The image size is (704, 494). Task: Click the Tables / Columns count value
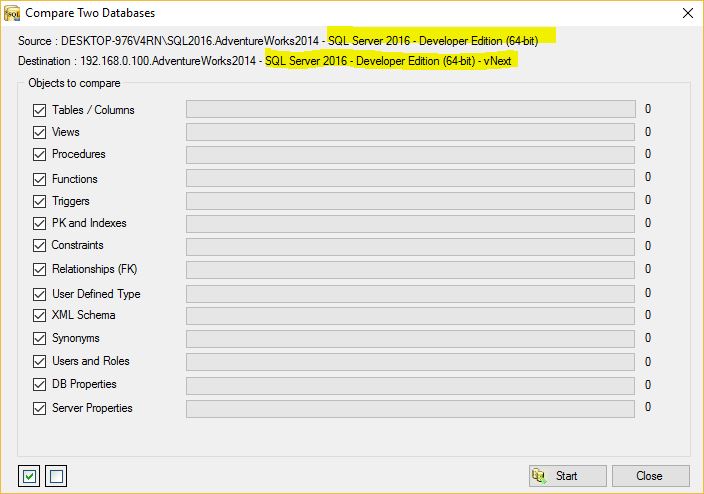[648, 109]
